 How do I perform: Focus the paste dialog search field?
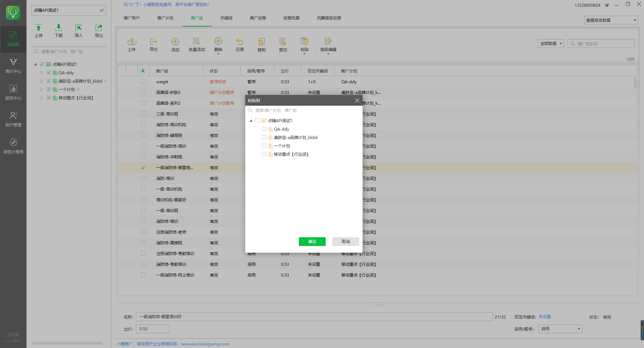[304, 110]
